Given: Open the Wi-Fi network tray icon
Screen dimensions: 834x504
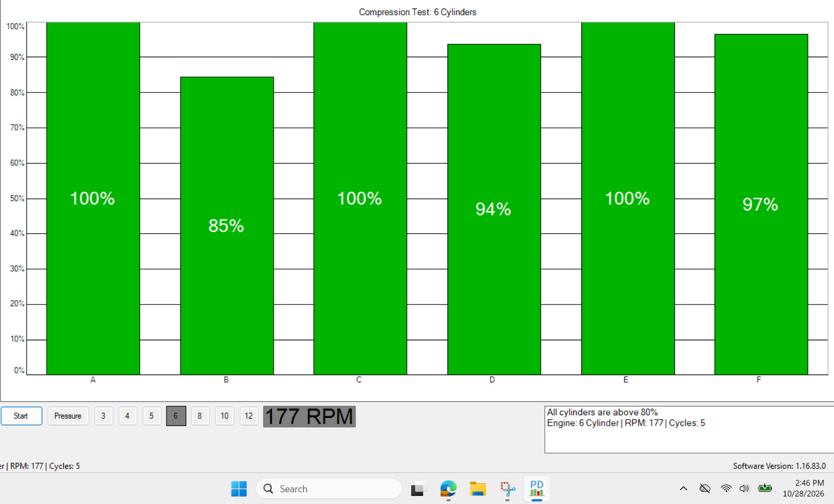Looking at the screenshot, I should click(726, 488).
